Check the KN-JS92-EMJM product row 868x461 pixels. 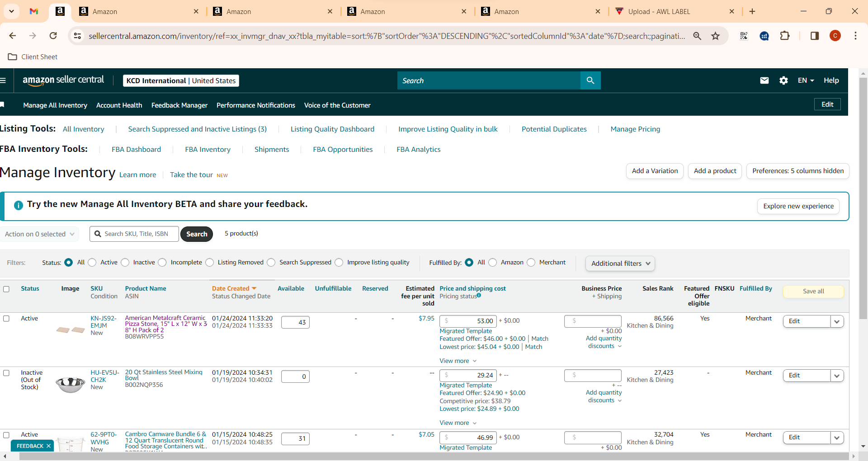pyautogui.click(x=6, y=319)
